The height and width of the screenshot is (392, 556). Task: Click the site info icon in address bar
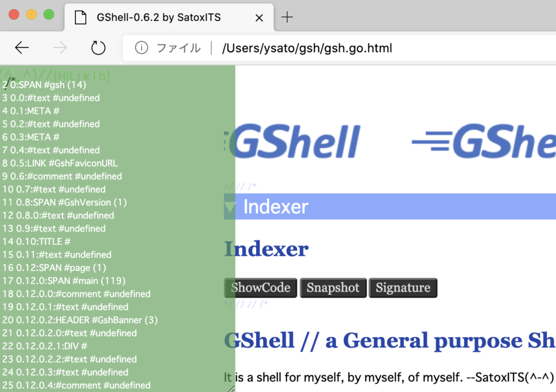(141, 48)
